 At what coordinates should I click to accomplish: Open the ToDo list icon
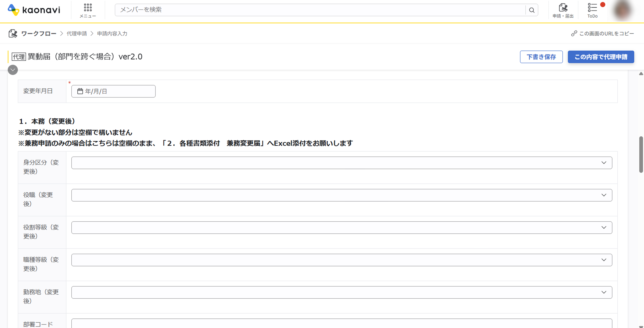pyautogui.click(x=592, y=8)
